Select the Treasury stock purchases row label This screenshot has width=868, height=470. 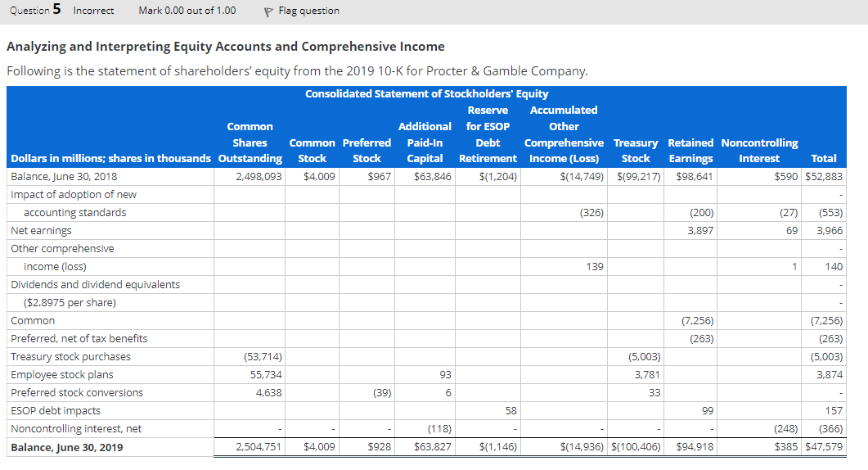[x=71, y=357]
